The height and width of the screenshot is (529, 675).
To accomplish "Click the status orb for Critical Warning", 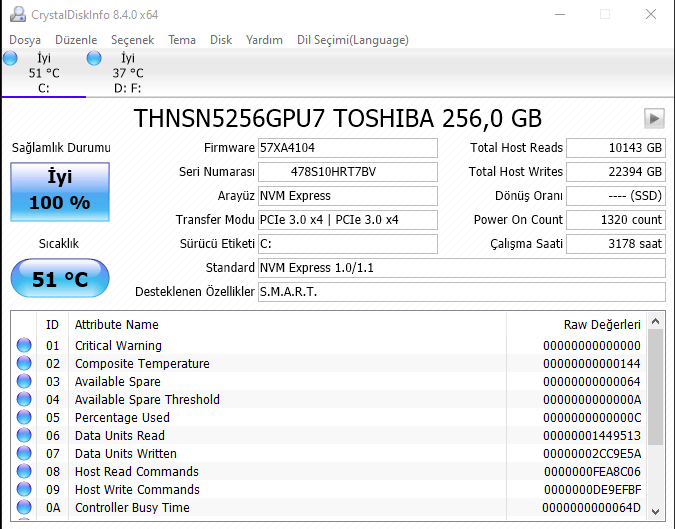I will pos(24,345).
